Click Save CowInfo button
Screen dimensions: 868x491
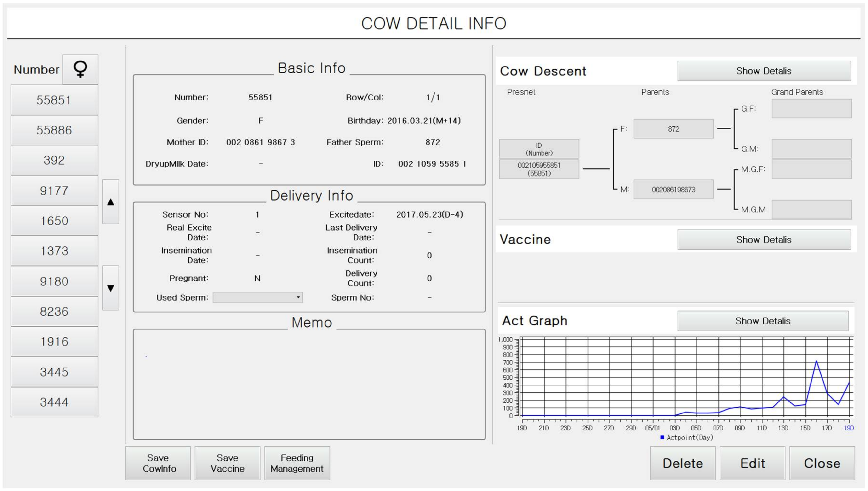point(158,463)
